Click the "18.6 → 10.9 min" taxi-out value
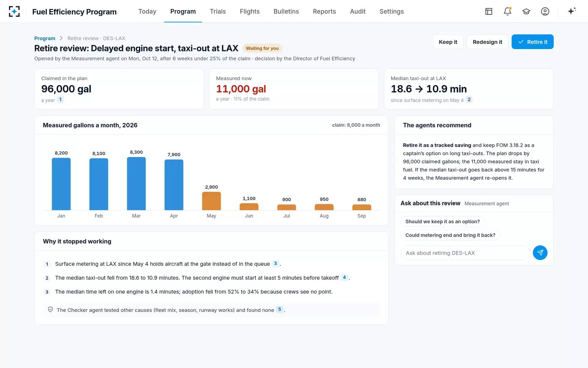 tap(429, 89)
